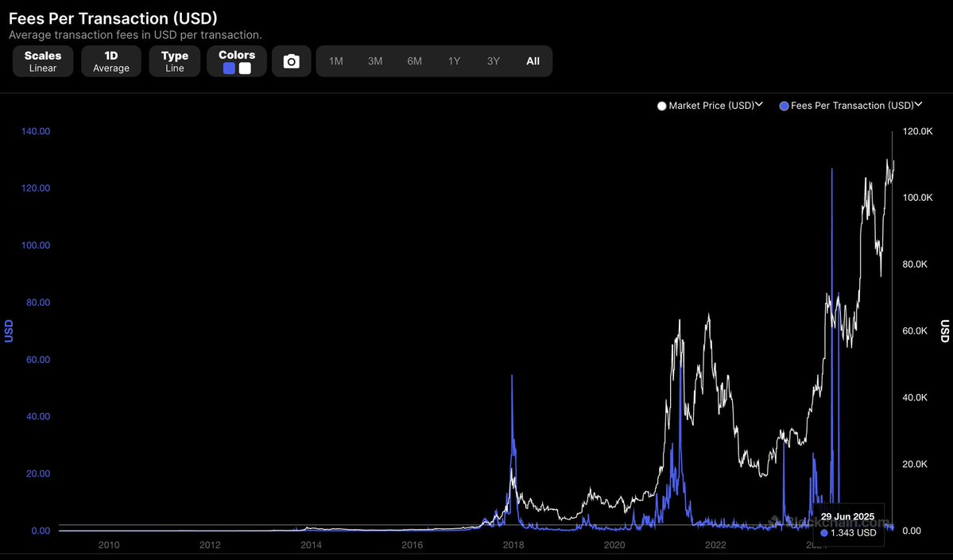Image resolution: width=953 pixels, height=560 pixels.
Task: Open the 1D Average selector
Action: pyautogui.click(x=111, y=61)
